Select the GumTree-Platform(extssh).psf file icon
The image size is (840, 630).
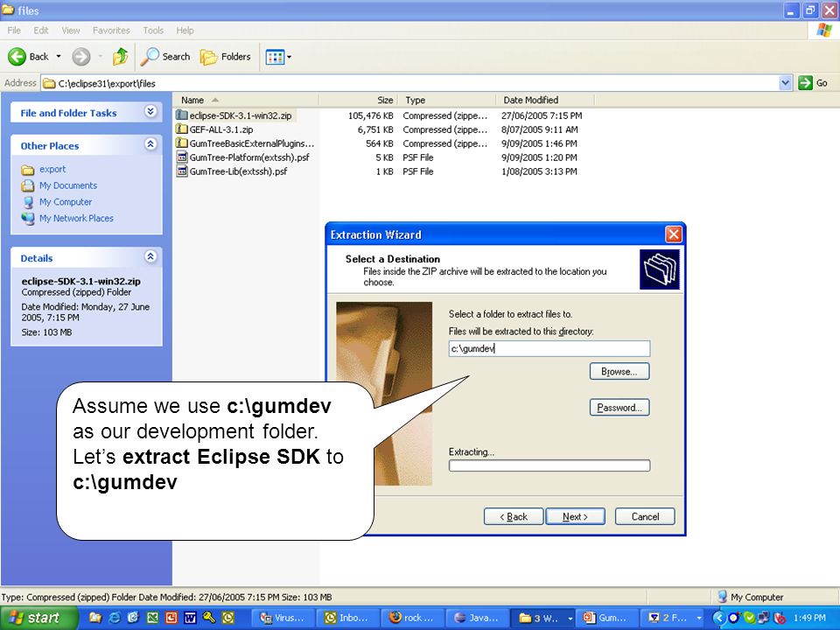click(x=182, y=157)
